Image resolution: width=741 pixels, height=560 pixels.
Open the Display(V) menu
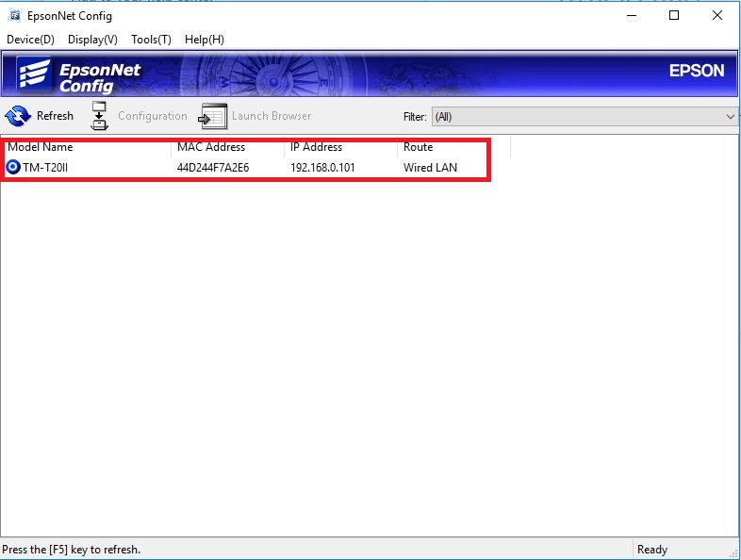[92, 40]
